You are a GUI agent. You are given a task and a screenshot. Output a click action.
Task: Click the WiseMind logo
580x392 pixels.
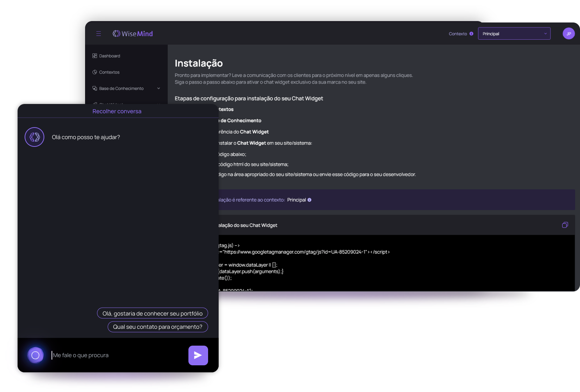(133, 34)
